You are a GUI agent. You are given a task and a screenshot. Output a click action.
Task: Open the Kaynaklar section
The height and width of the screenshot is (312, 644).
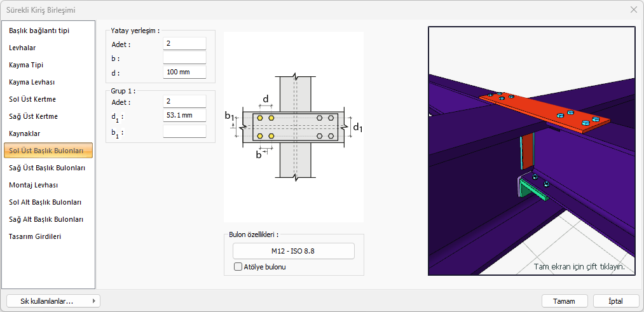[x=25, y=133]
